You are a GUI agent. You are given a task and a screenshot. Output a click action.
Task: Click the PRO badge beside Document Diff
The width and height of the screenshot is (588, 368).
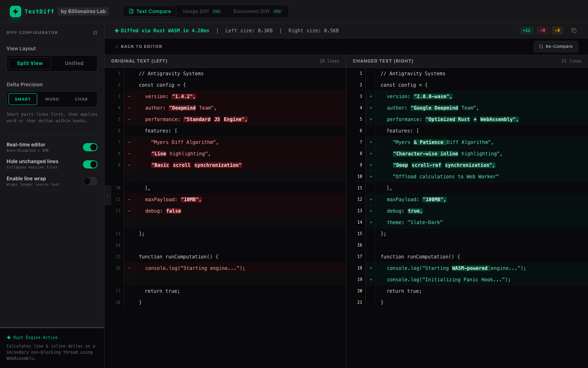(278, 11)
